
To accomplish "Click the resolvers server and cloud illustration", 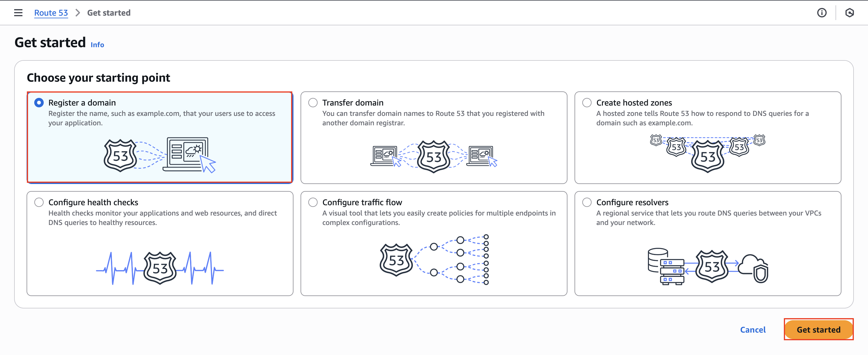I will [708, 267].
